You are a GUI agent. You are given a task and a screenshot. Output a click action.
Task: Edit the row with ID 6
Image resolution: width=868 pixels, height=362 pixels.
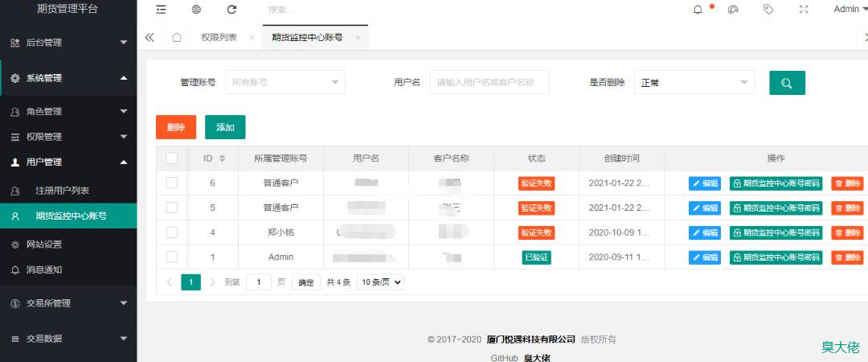click(705, 183)
